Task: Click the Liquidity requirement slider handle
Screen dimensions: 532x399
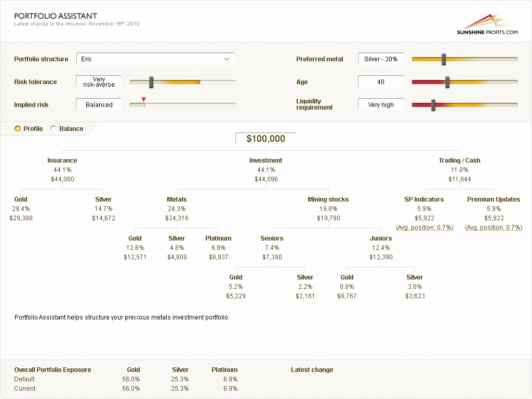Action: click(433, 105)
